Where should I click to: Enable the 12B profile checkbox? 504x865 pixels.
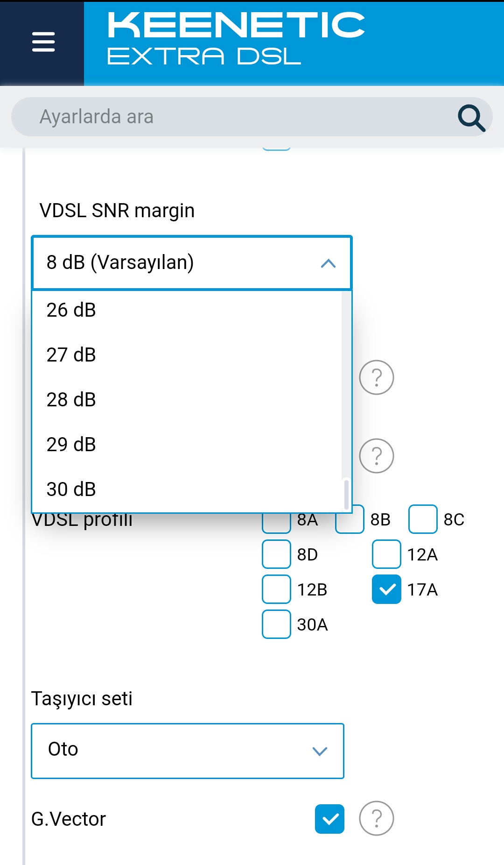tap(276, 589)
